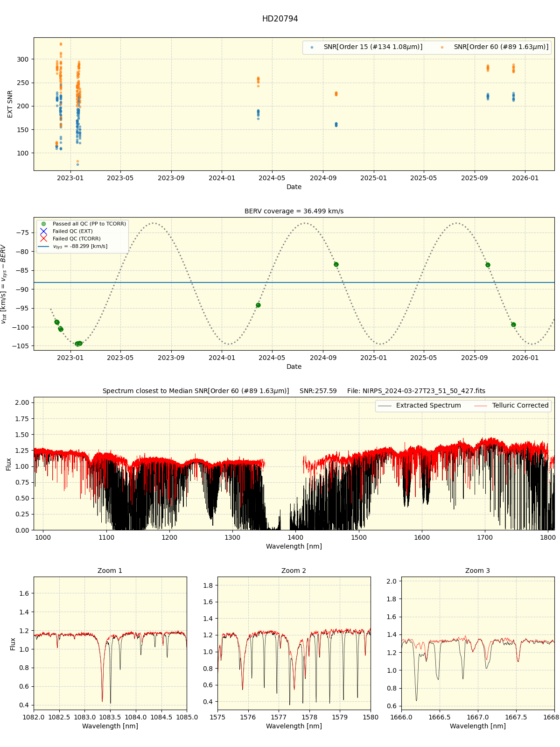The image size is (560, 747).
Task: Click the Extracted Spectrum legend entry
Action: (x=419, y=405)
